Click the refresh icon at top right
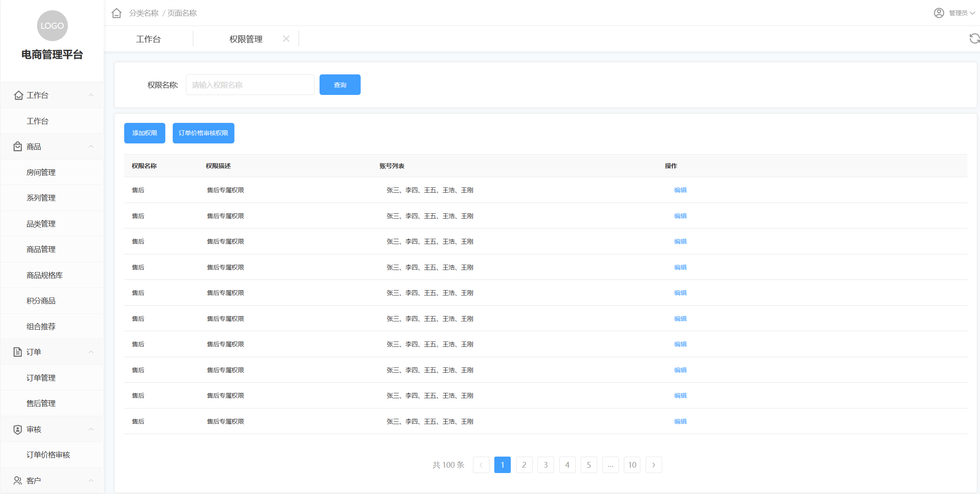Image resolution: width=980 pixels, height=494 pixels. 974,39
